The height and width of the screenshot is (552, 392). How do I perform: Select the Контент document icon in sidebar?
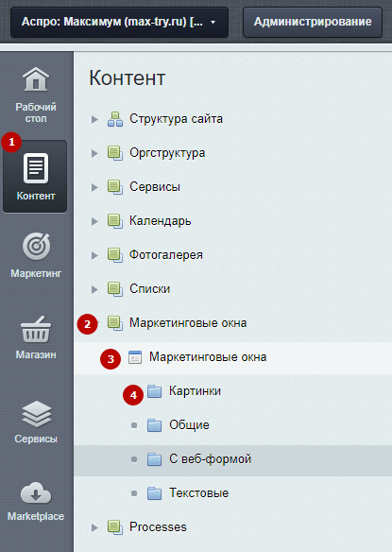click(36, 168)
